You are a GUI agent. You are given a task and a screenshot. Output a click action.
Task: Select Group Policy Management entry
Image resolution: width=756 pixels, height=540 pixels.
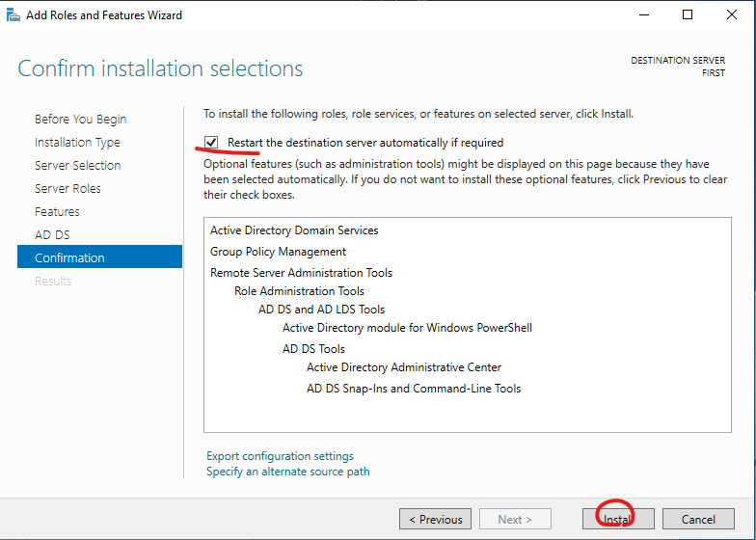(x=278, y=252)
